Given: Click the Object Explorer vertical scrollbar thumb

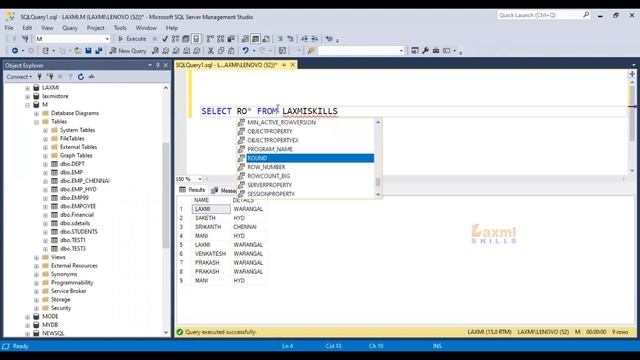Looking at the screenshot, I should [166, 195].
